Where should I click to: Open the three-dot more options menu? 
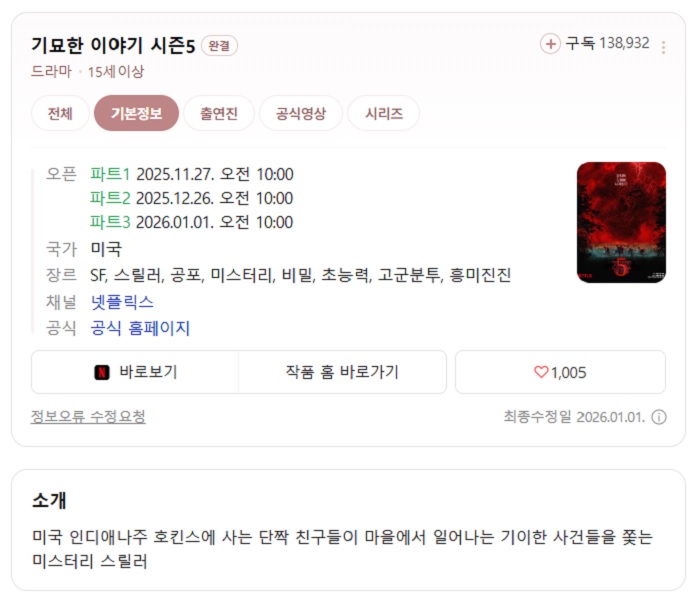(663, 47)
